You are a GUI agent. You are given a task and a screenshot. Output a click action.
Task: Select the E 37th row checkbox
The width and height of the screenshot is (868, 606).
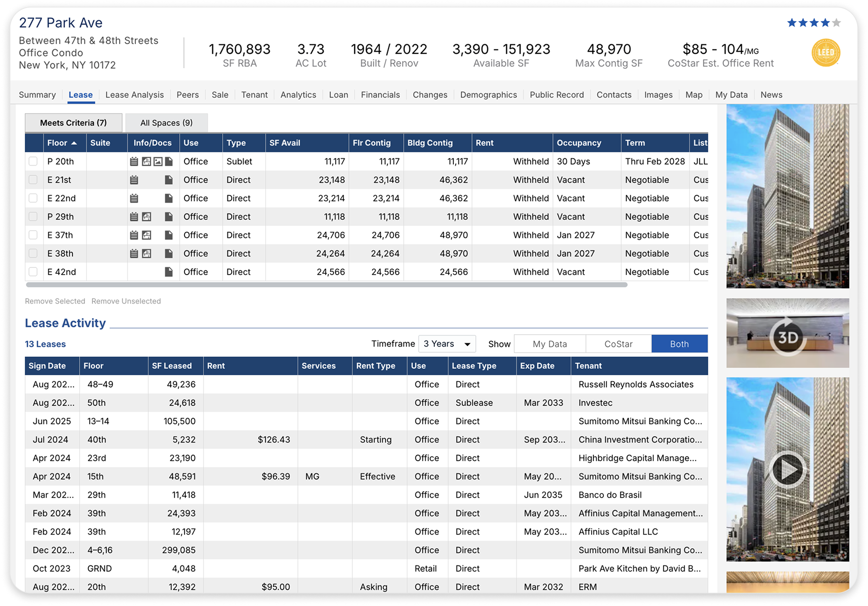[33, 235]
